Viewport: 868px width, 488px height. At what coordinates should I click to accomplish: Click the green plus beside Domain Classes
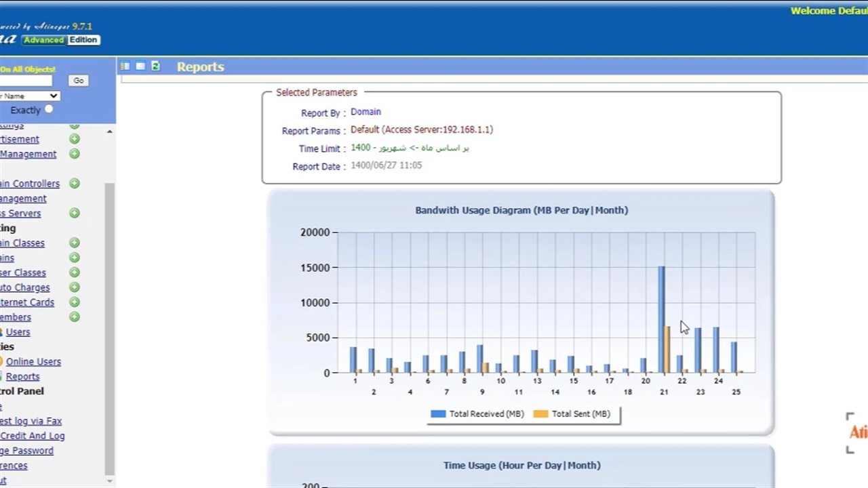(75, 243)
